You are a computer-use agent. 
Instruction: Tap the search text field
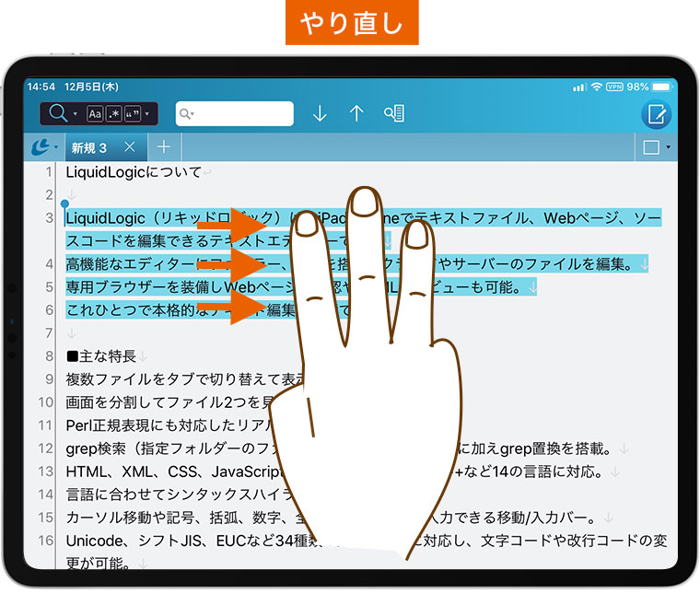pyautogui.click(x=234, y=114)
